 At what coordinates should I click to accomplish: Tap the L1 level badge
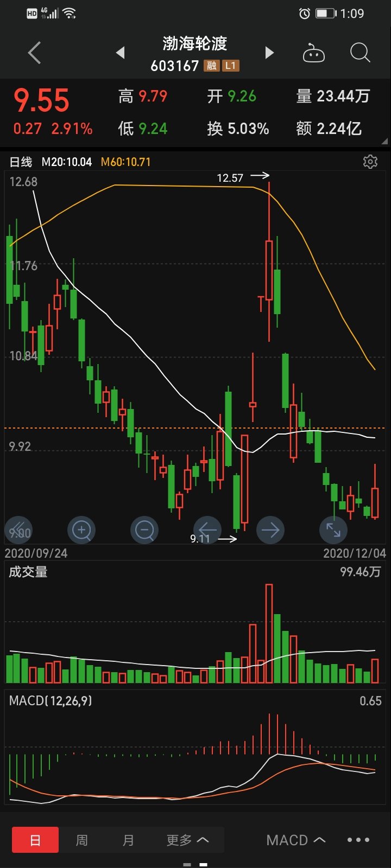[231, 66]
